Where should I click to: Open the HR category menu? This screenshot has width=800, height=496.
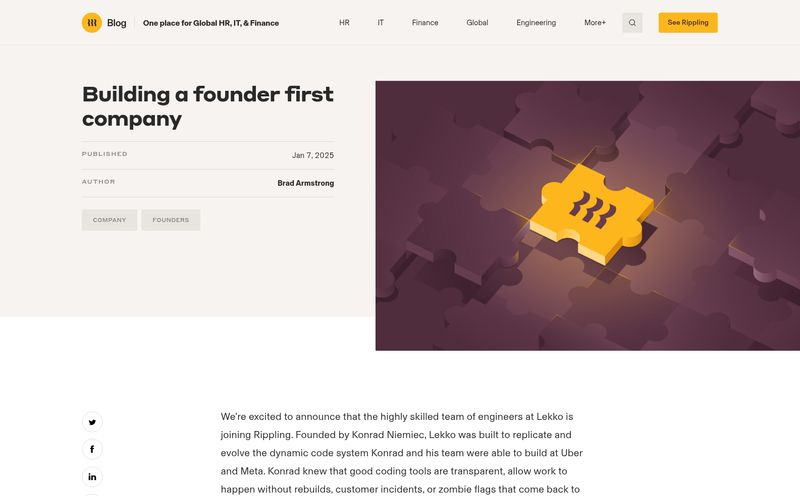coord(344,23)
